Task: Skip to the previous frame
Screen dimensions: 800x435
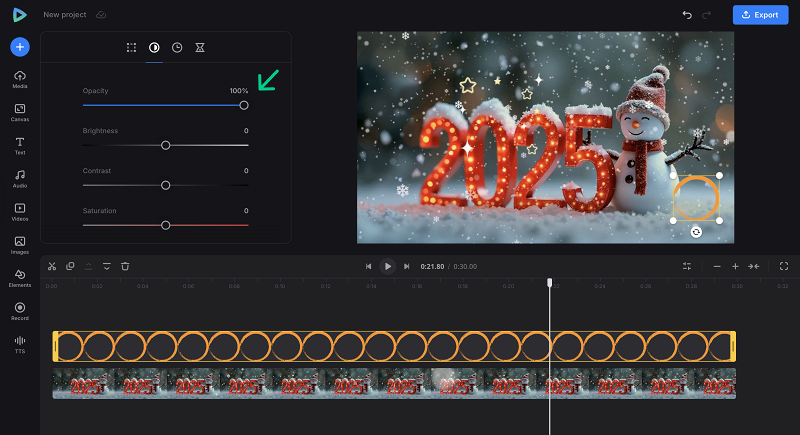Action: click(368, 266)
